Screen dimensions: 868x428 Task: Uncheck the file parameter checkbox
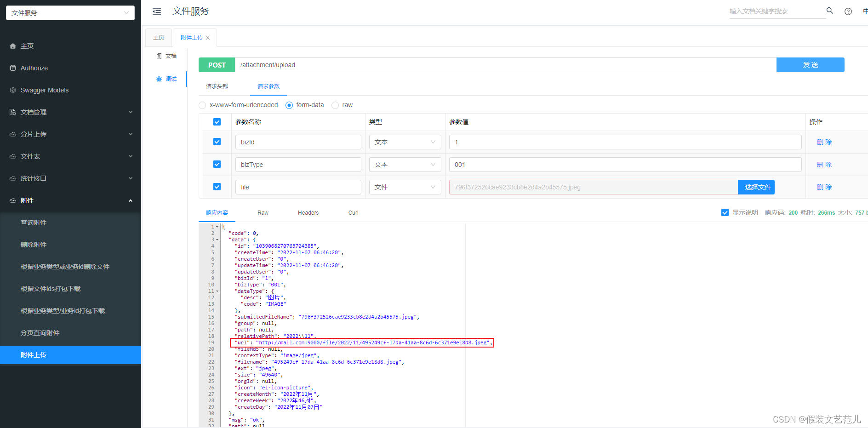pyautogui.click(x=217, y=187)
